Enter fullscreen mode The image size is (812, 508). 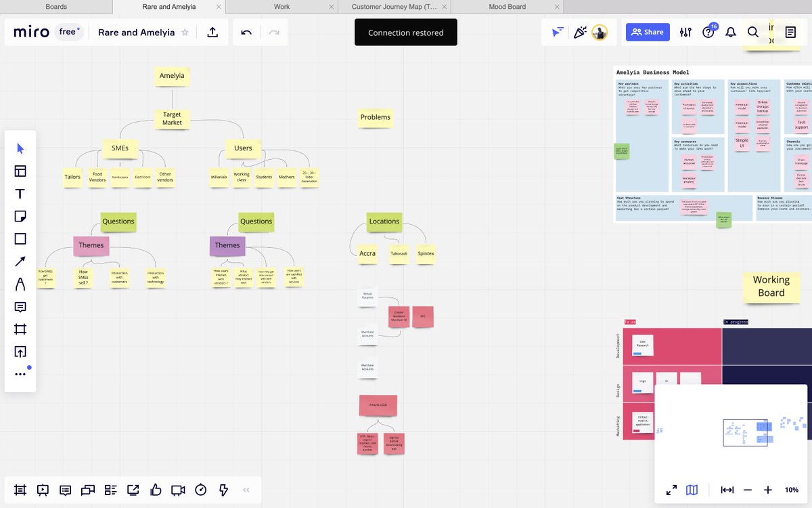coord(672,490)
